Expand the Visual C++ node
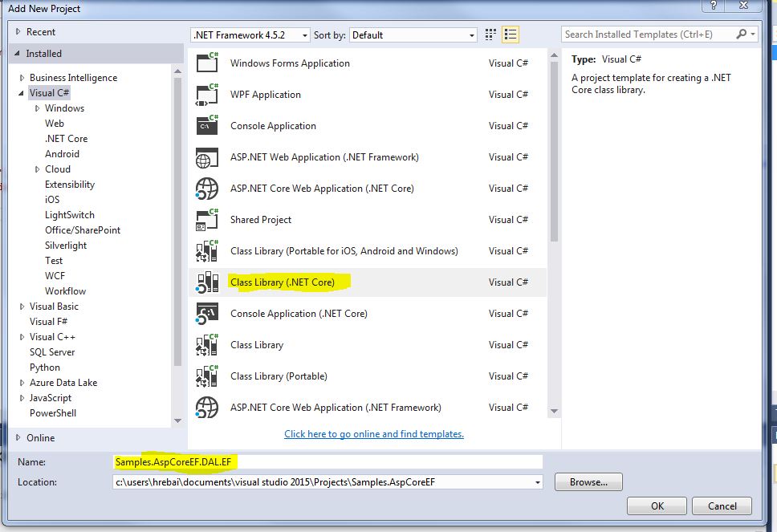777x532 pixels. click(22, 337)
